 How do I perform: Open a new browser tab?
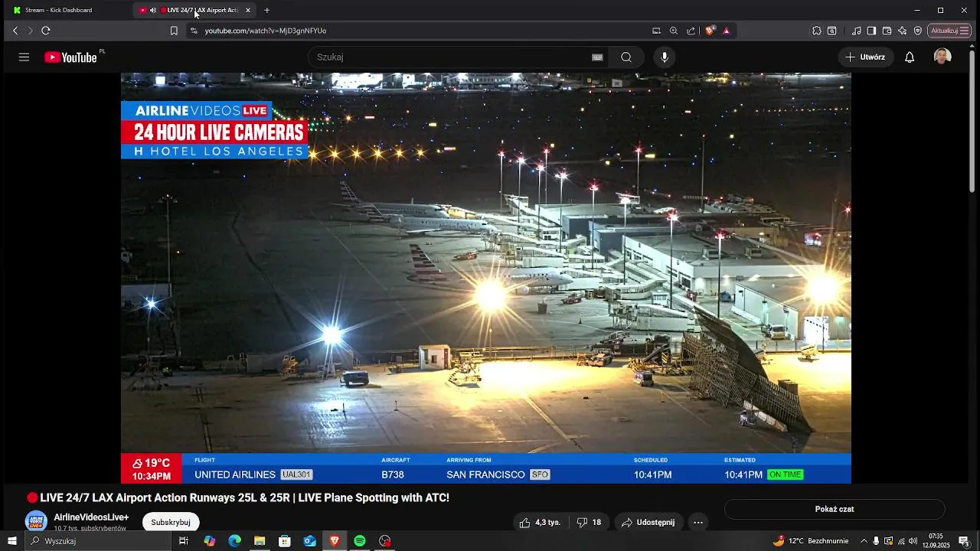[266, 10]
